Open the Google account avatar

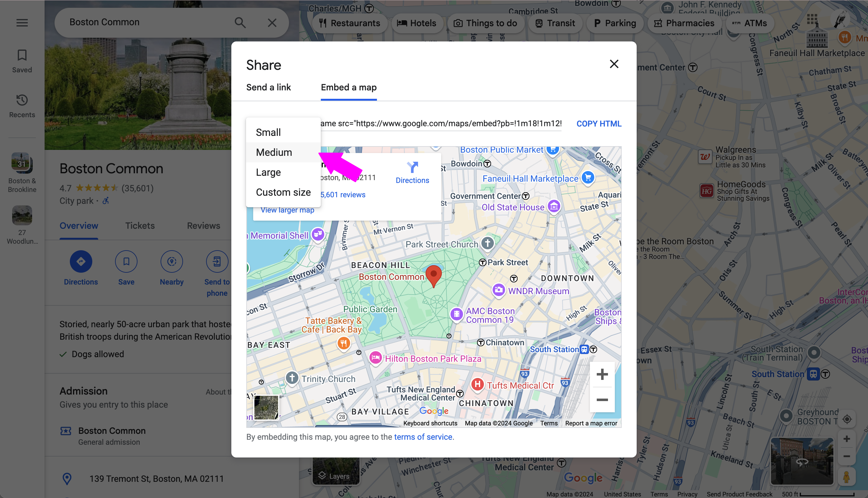pos(840,19)
